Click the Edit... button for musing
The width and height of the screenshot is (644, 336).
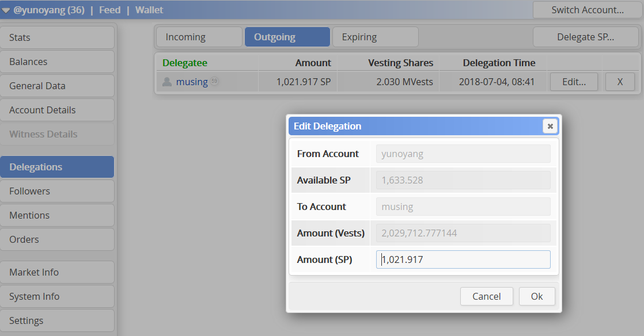pos(574,82)
